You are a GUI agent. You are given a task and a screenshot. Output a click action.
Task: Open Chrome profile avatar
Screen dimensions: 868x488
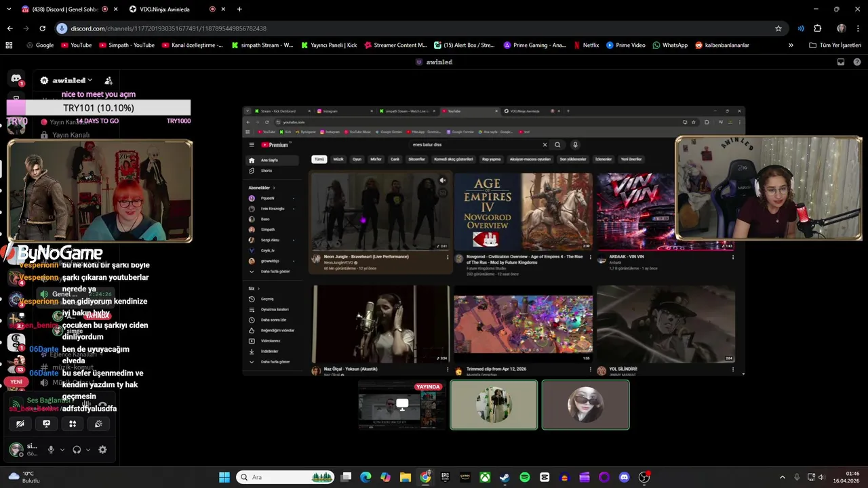click(842, 28)
